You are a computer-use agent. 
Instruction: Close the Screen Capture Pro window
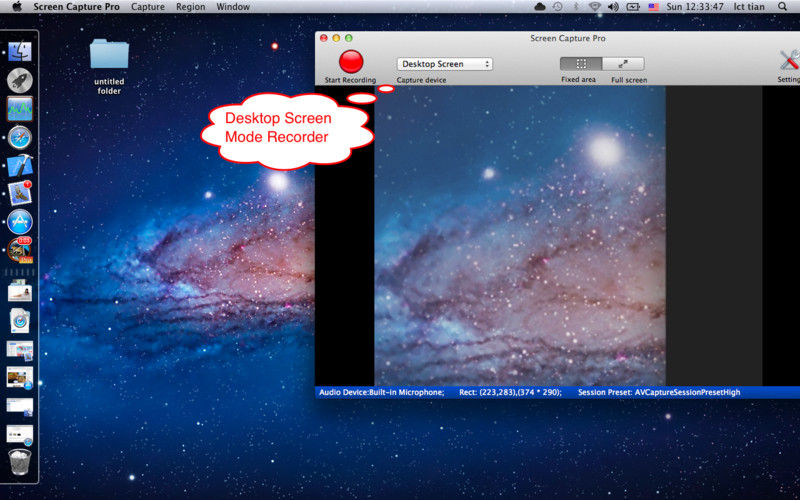point(323,38)
